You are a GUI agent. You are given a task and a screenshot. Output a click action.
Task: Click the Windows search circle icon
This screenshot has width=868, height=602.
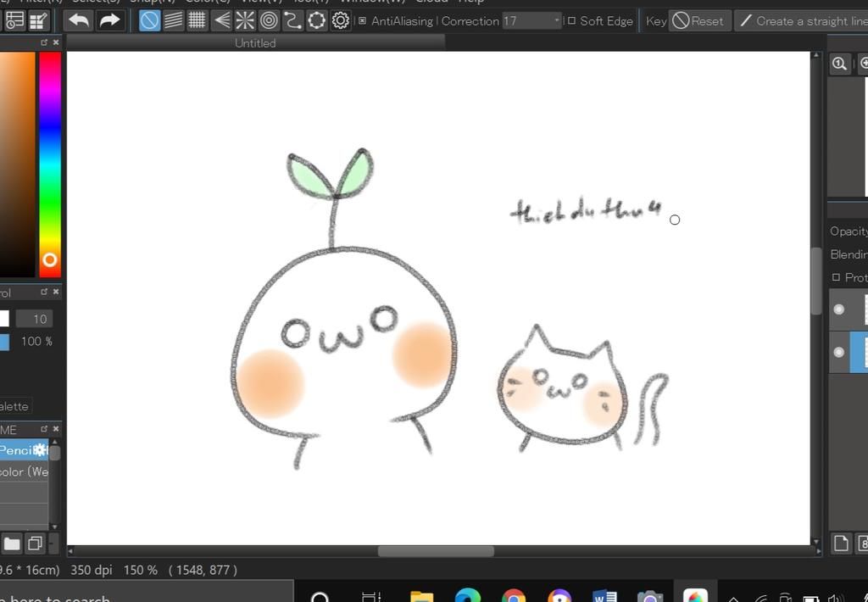point(320,597)
